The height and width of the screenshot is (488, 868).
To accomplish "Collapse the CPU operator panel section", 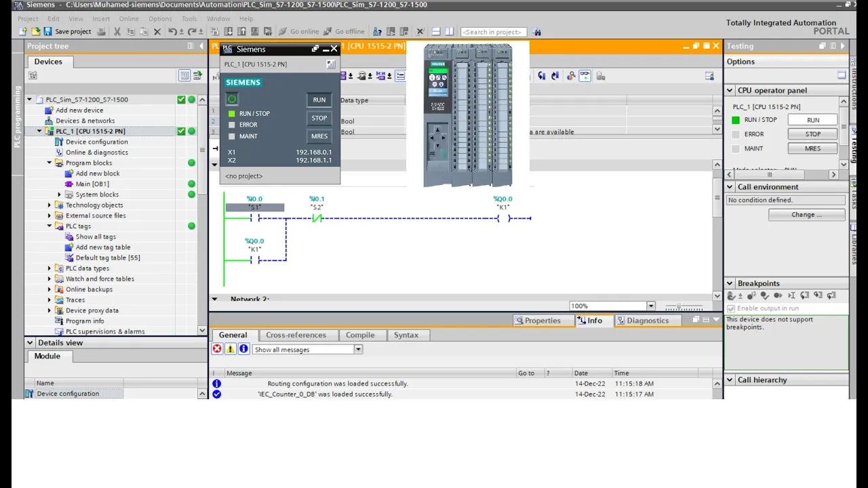I will [730, 90].
